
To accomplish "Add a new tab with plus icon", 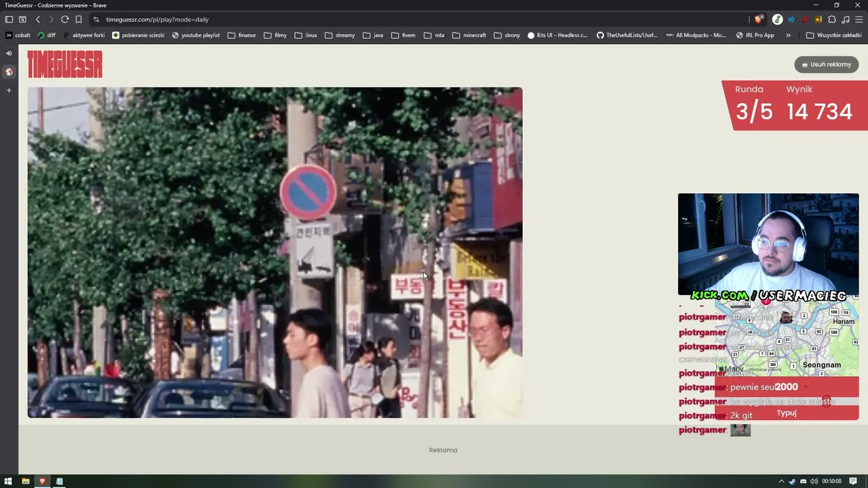I will point(9,90).
